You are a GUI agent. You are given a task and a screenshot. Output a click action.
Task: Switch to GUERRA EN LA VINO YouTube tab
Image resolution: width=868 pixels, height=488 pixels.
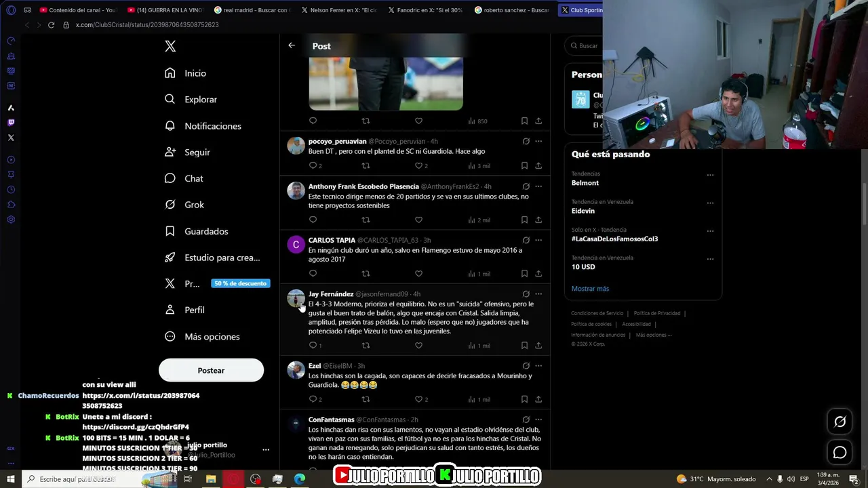pos(165,10)
